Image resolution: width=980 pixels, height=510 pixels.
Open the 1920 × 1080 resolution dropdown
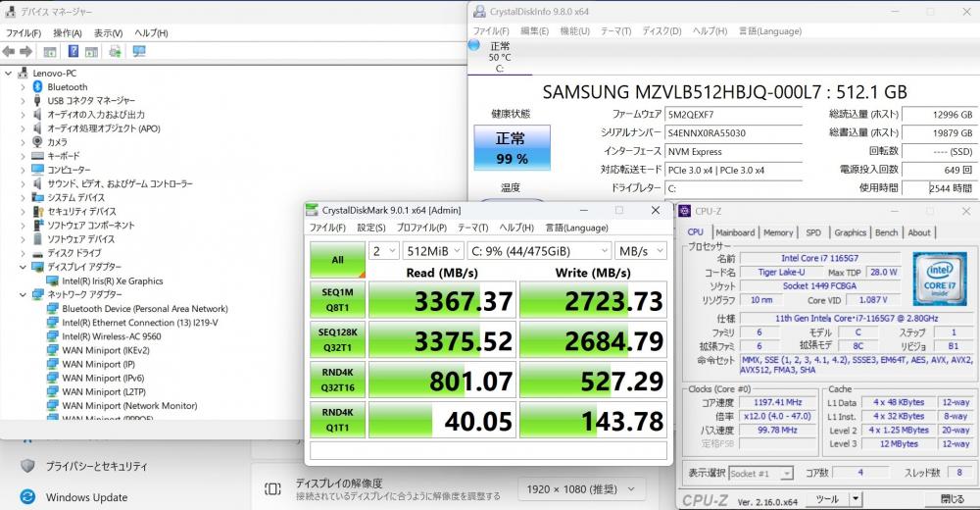581,489
